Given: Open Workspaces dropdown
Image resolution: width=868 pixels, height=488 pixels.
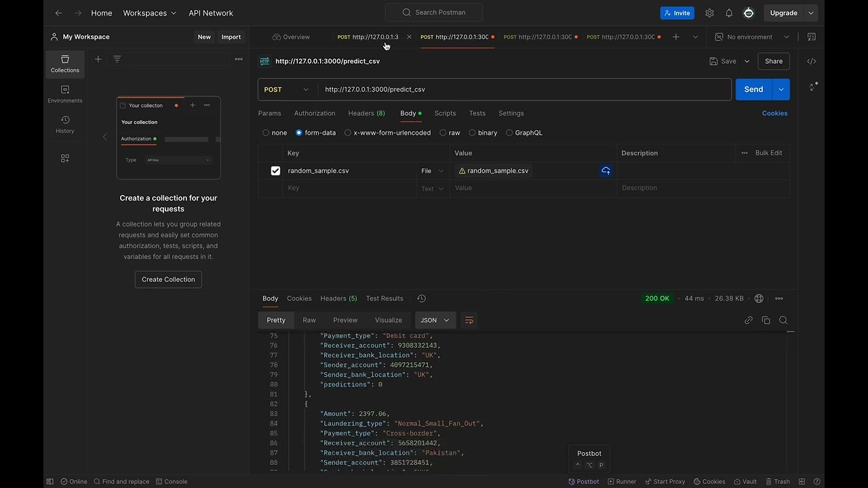Looking at the screenshot, I should coord(149,13).
